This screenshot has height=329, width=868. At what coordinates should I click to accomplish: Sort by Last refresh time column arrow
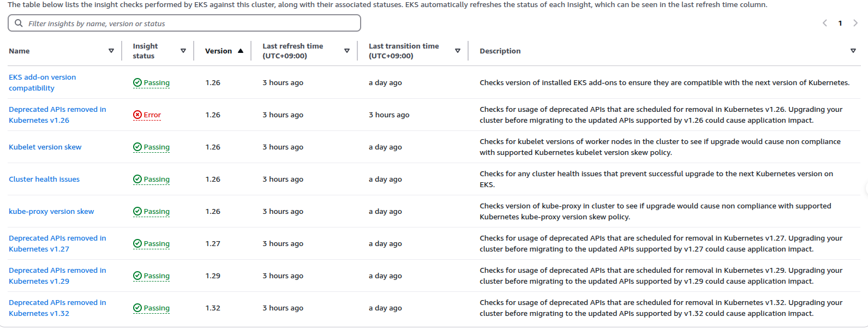point(347,51)
